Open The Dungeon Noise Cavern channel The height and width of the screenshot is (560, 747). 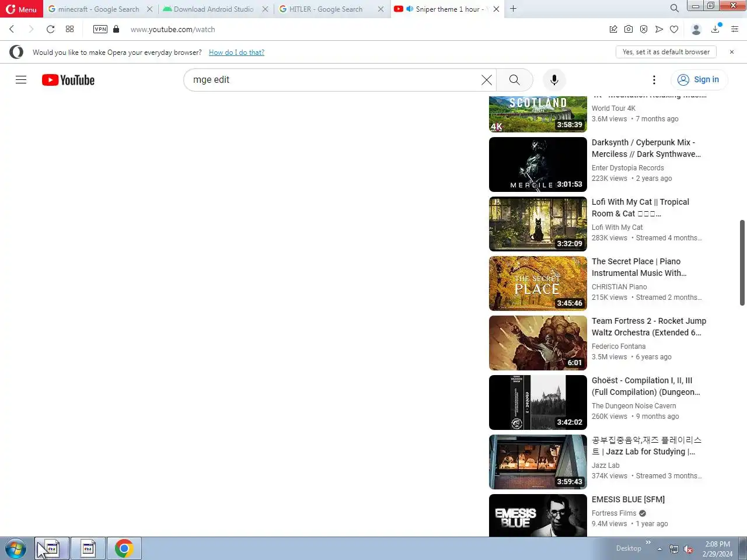point(634,406)
